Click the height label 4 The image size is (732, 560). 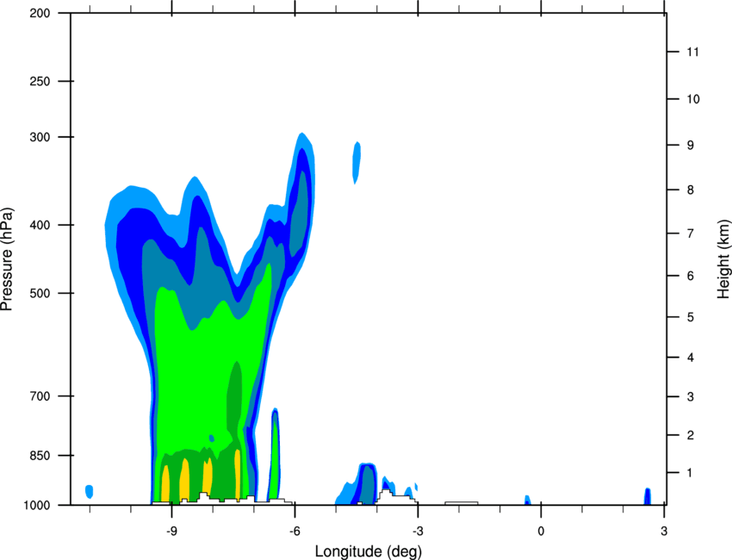coord(691,358)
